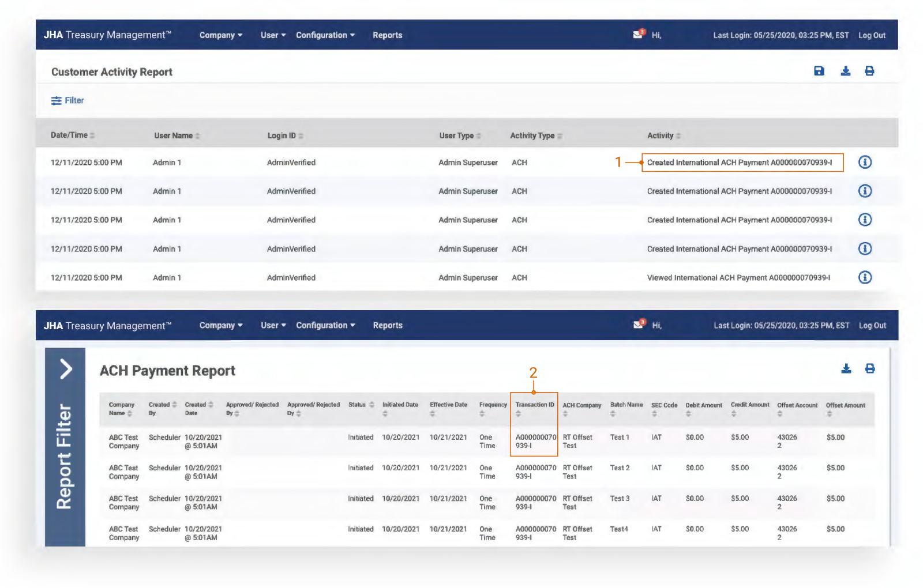Open info icon for Viewed International ACH row
Screen dimensions: 923x588
click(x=865, y=278)
